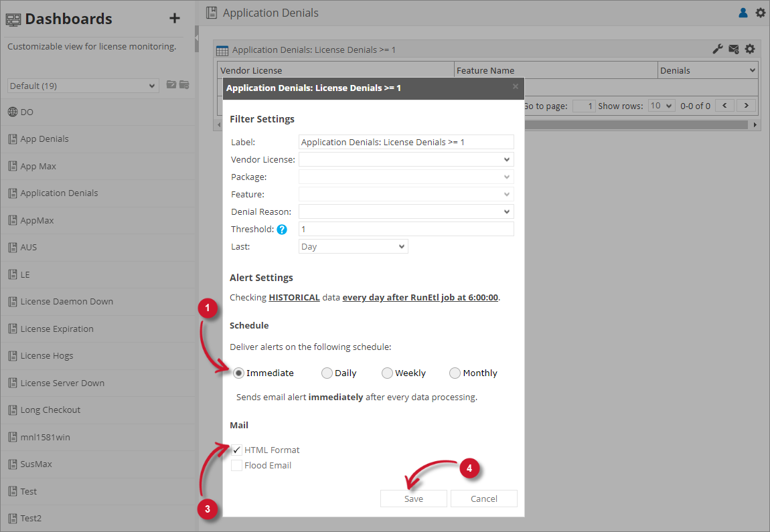
Task: Open Long Checkout dashboard
Action: pos(98,410)
